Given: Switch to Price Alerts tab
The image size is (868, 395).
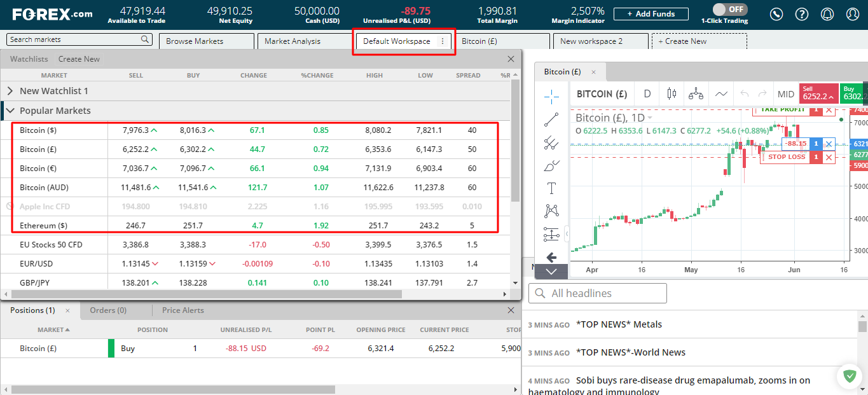Looking at the screenshot, I should tap(183, 310).
